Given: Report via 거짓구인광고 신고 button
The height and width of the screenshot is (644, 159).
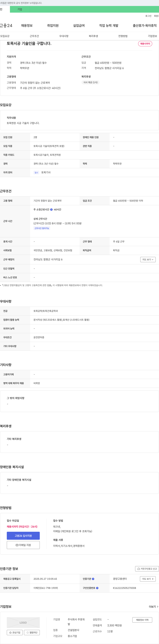Looking at the screenshot, I should [x=147, y=569].
